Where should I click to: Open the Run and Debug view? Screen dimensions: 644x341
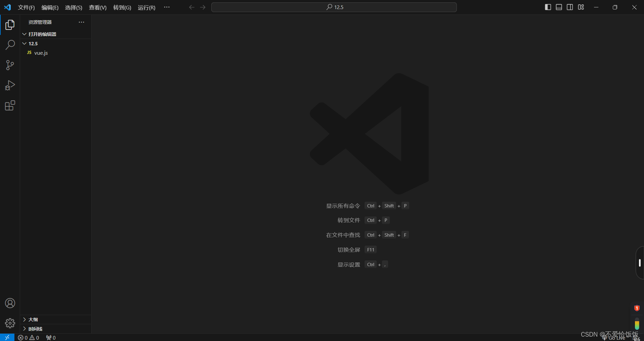coord(10,85)
